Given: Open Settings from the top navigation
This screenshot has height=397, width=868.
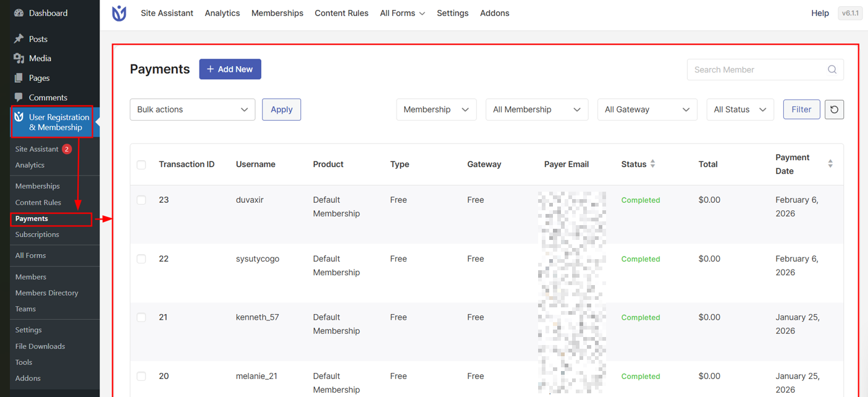Looking at the screenshot, I should [x=452, y=13].
